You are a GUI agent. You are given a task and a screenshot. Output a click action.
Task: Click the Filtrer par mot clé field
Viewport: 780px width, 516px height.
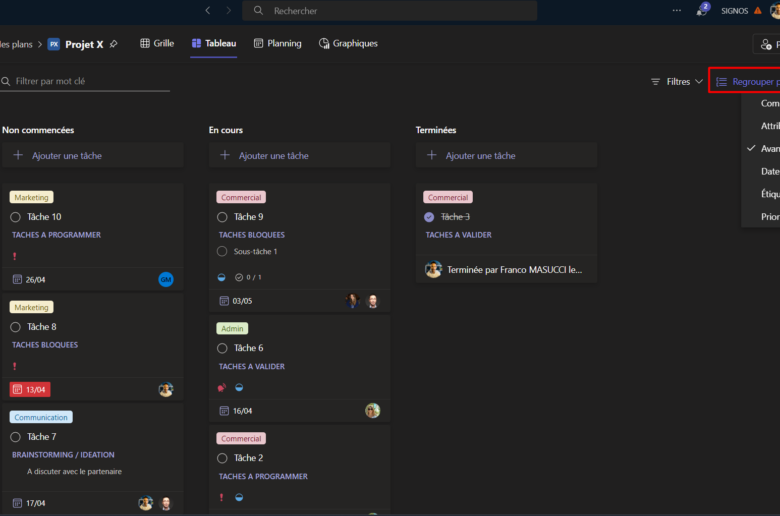point(90,82)
